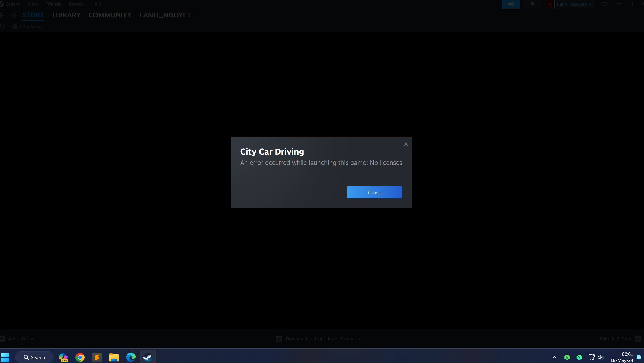Launch Microsoft Edge from taskbar
Viewport: 644px width, 363px height.
point(131,357)
